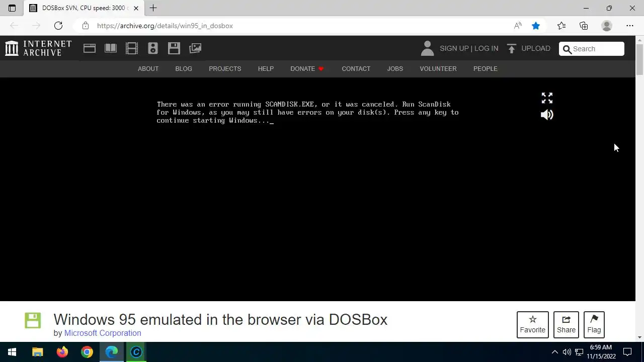Click the Windows 95 emulated page title
This screenshot has height=362, width=644.
[220, 319]
